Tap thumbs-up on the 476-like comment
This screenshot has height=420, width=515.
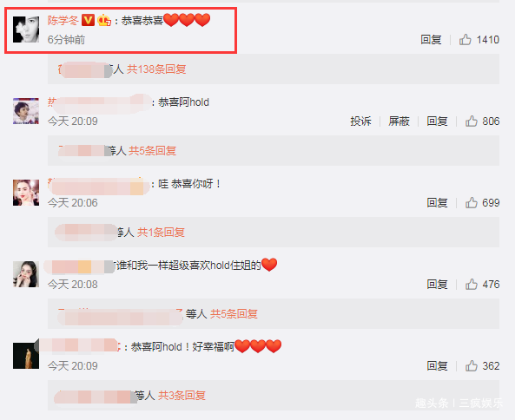click(472, 284)
